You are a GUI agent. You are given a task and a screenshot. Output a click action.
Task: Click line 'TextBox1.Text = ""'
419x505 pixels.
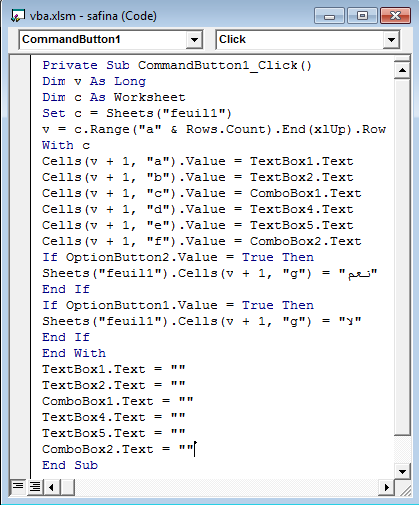tap(113, 369)
